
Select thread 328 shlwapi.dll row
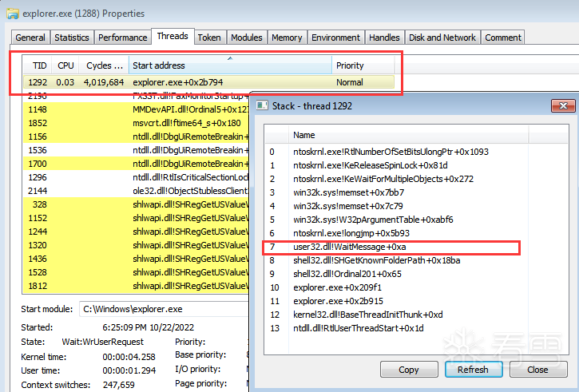click(136, 204)
